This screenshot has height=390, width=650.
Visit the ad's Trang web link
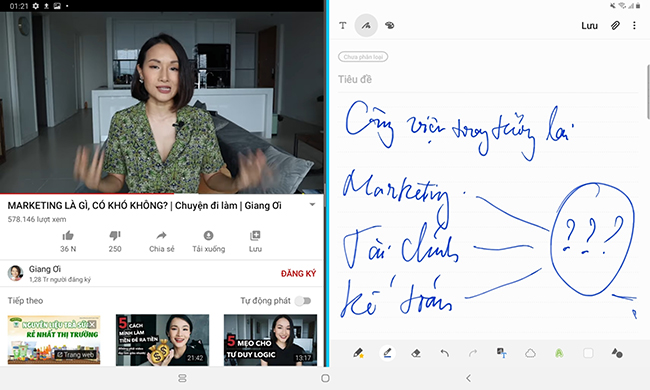pos(76,355)
